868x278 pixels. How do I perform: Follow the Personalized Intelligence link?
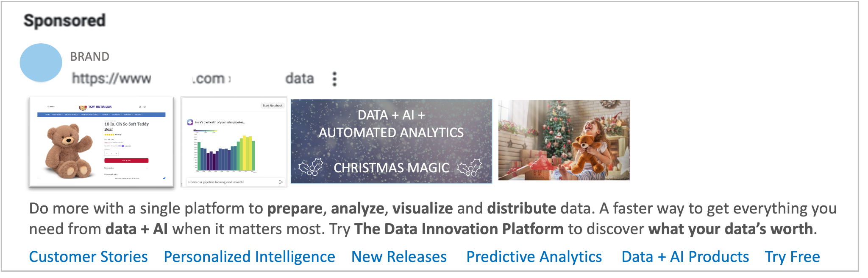249,257
